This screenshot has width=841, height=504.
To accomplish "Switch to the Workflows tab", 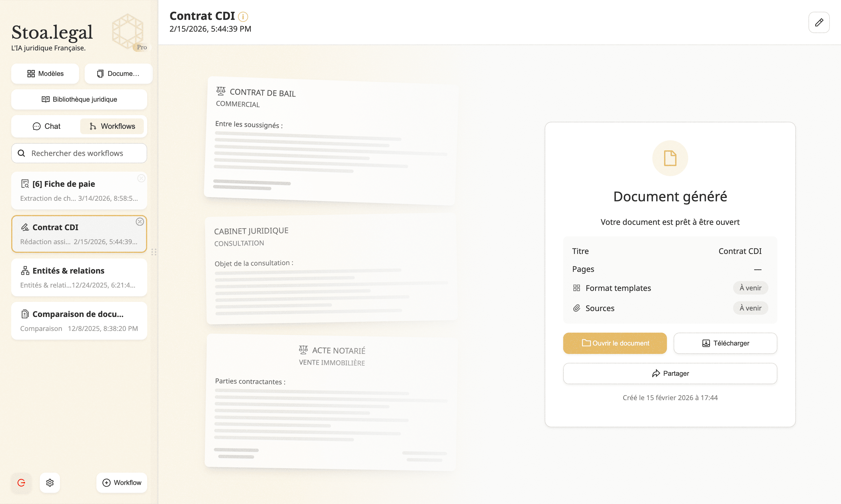I will pos(112,126).
